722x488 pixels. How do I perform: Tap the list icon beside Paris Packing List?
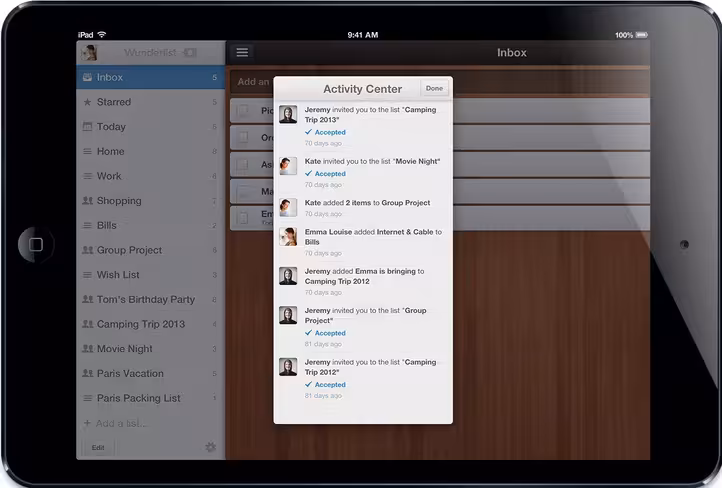click(87, 398)
